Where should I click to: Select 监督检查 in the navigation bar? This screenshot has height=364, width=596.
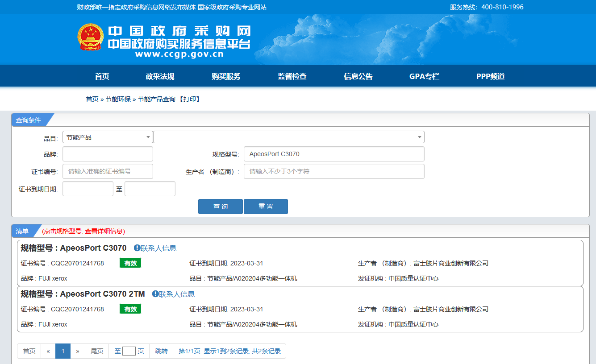pyautogui.click(x=292, y=76)
